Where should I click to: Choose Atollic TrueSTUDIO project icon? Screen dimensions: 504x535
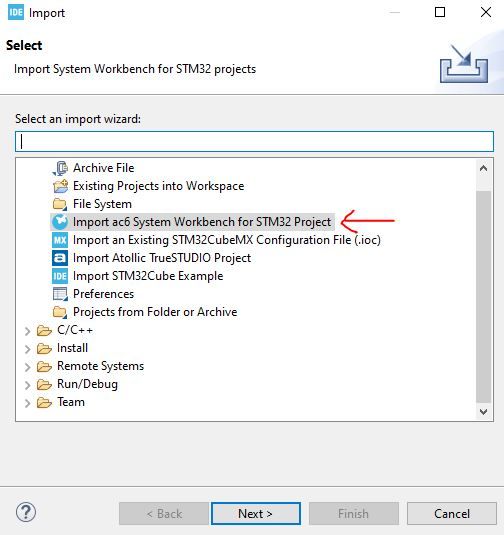[x=60, y=258]
